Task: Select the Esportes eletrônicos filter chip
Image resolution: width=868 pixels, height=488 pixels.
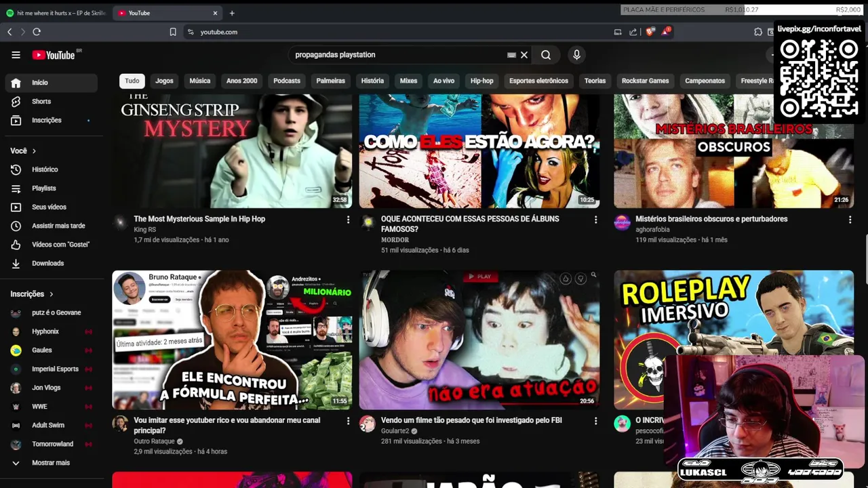Action: (538, 81)
